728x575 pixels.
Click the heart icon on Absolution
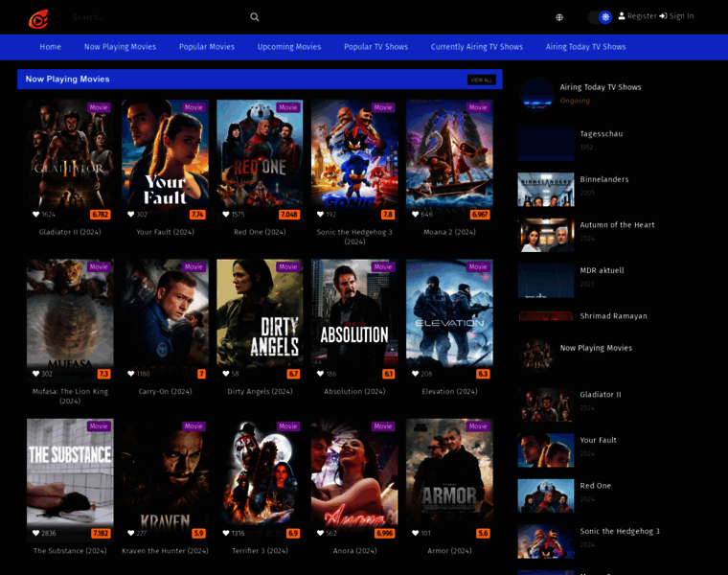click(x=320, y=374)
